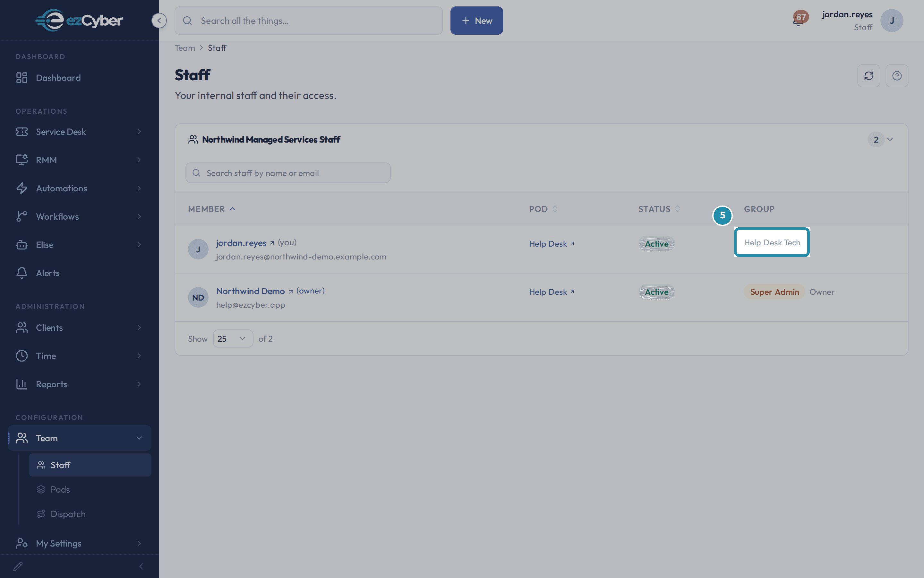Click the staff count badge 2
The height and width of the screenshot is (578, 924).
pyautogui.click(x=876, y=140)
